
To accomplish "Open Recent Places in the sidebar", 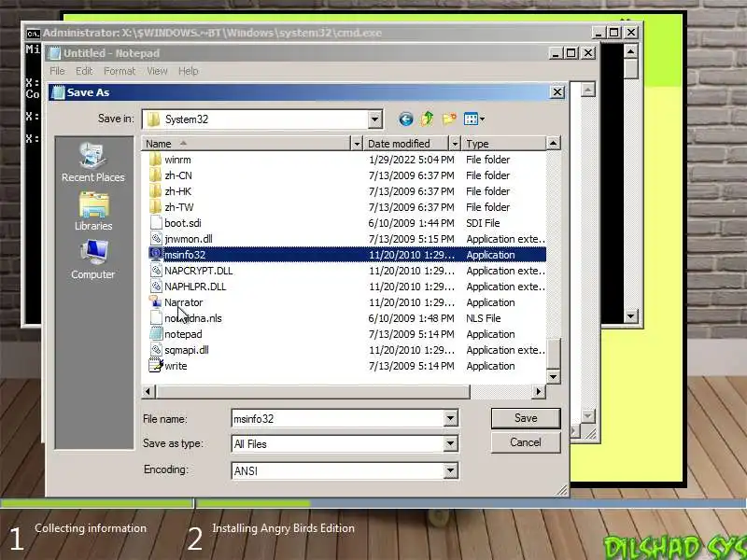I will click(92, 162).
